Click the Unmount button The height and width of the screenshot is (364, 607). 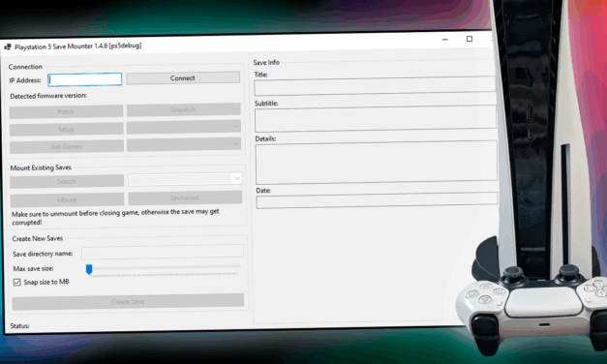[185, 197]
